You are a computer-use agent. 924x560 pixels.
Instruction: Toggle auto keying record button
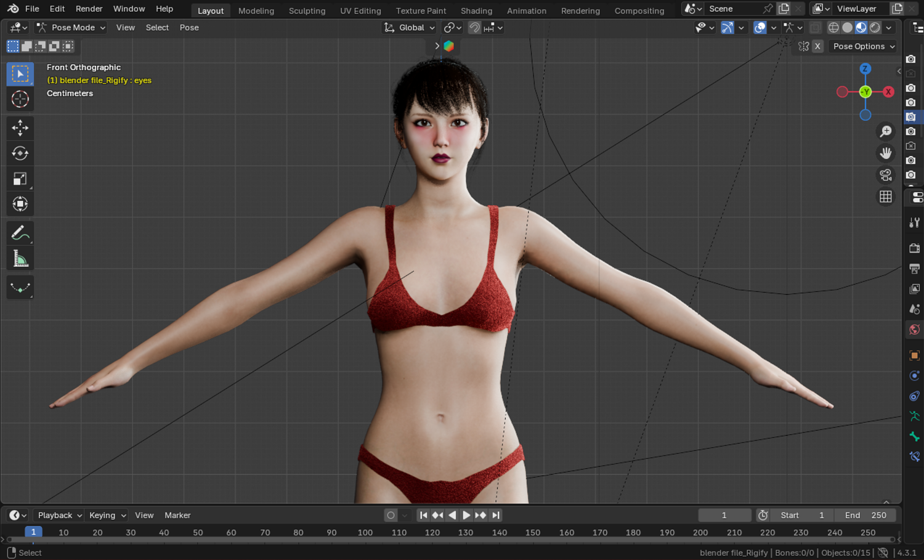(x=391, y=516)
